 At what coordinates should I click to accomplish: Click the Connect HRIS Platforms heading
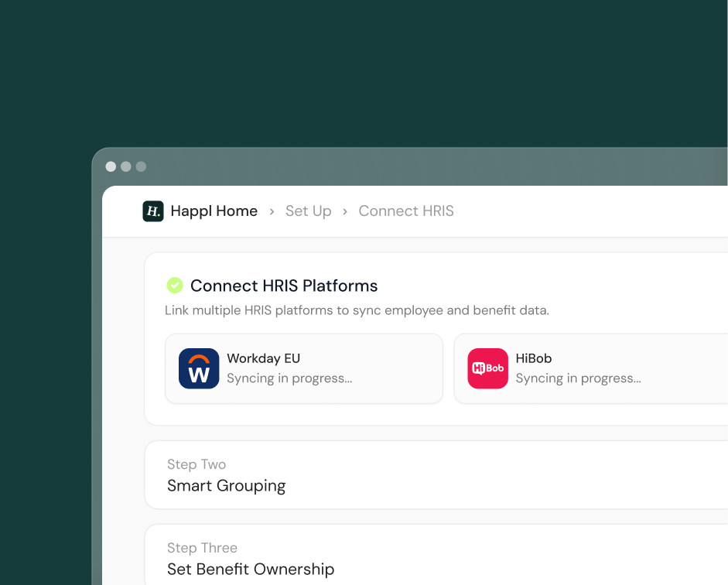pyautogui.click(x=284, y=286)
